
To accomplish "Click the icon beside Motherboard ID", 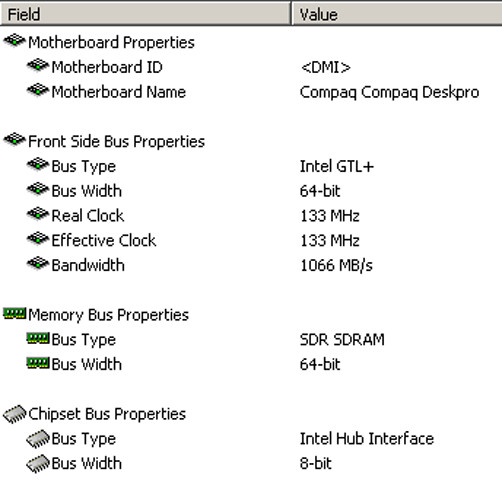I will pyautogui.click(x=38, y=66).
